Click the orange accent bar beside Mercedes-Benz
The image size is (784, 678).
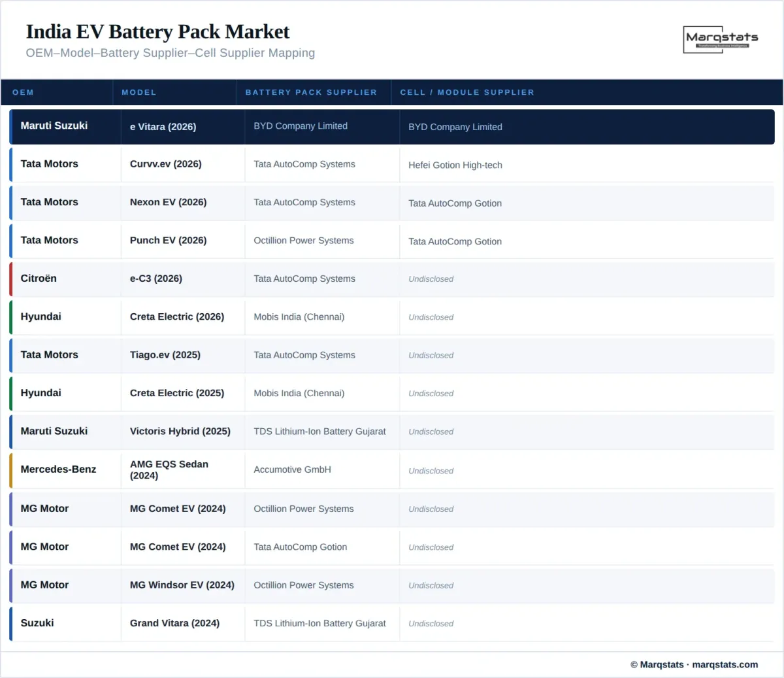(10, 469)
